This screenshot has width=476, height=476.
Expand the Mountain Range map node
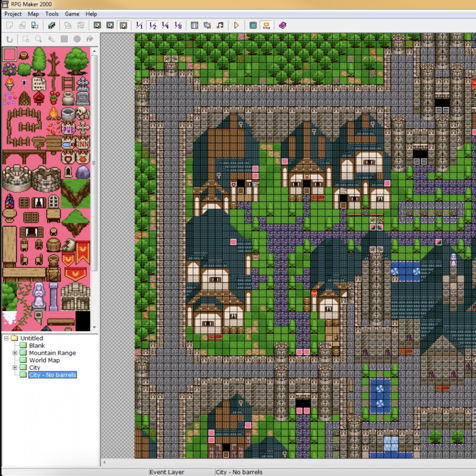(15, 353)
